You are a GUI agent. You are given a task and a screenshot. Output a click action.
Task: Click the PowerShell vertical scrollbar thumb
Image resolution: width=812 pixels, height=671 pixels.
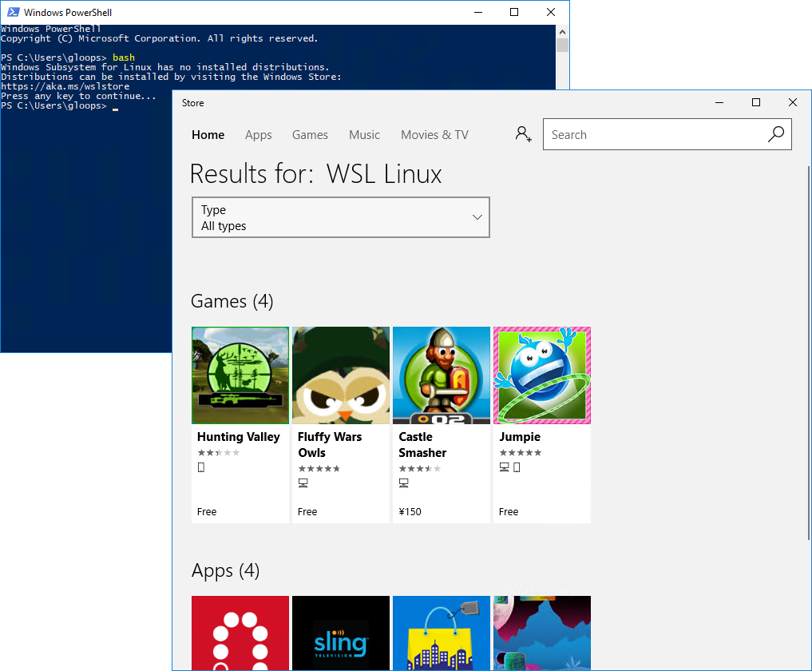(x=562, y=45)
